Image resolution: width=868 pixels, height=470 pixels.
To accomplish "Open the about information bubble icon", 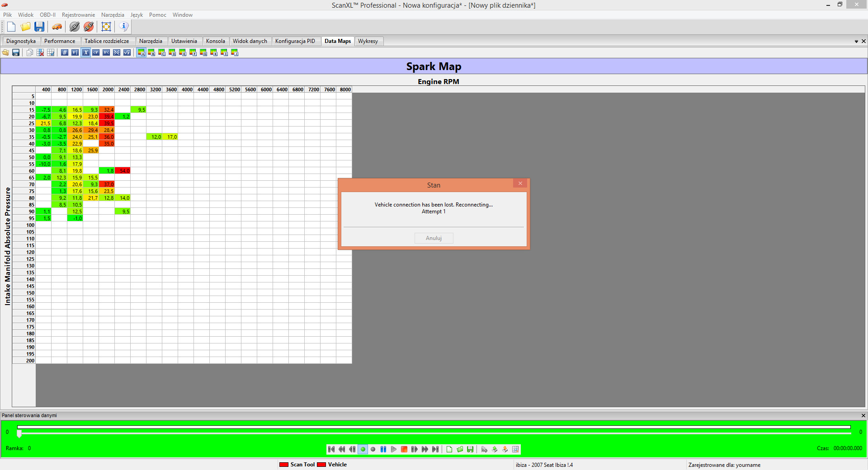I will point(124,27).
